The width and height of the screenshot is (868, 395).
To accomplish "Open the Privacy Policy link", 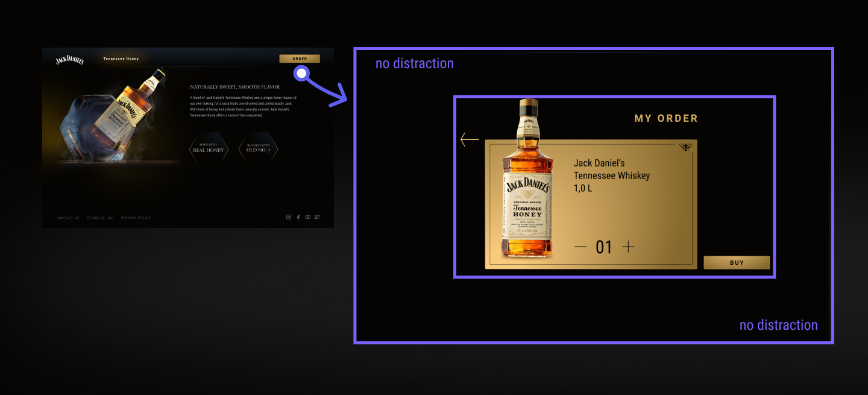I will click(x=136, y=218).
